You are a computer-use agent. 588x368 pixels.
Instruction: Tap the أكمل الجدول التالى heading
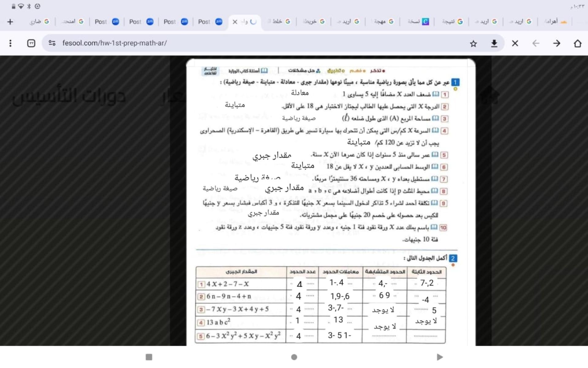click(x=425, y=258)
